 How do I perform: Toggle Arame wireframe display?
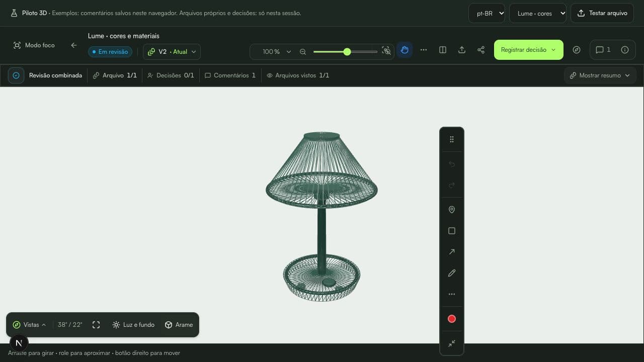click(179, 325)
